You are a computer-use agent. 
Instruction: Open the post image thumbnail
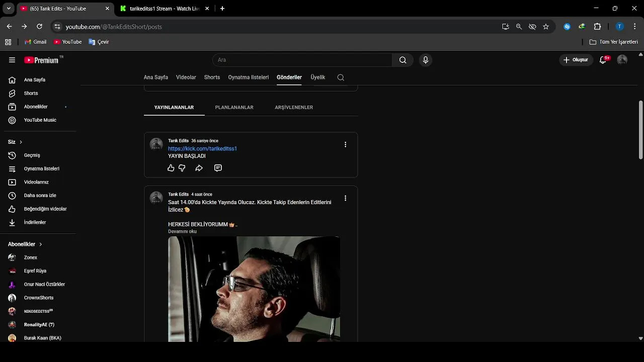tap(254, 289)
